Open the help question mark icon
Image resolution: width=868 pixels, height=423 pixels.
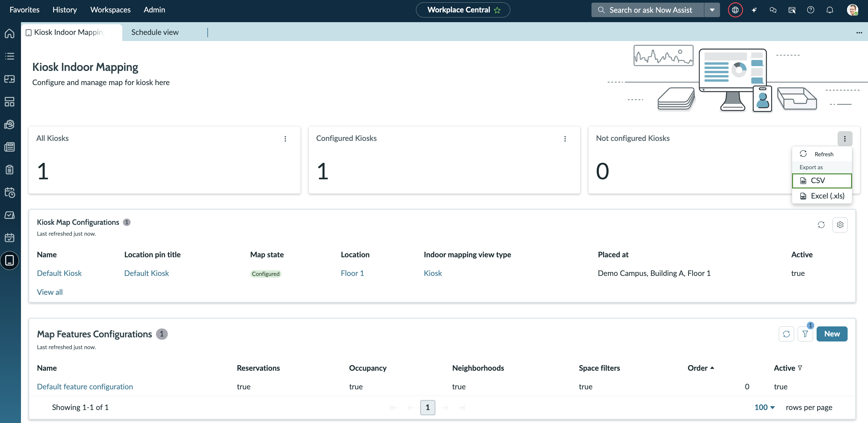click(811, 10)
